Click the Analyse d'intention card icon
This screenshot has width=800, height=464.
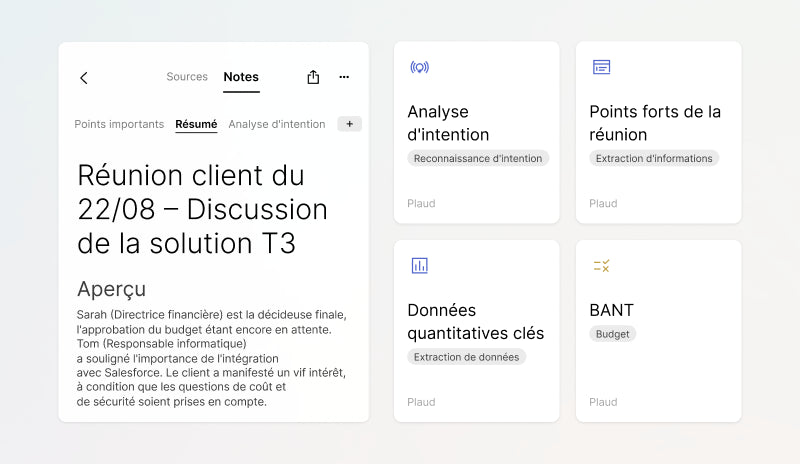click(x=419, y=67)
